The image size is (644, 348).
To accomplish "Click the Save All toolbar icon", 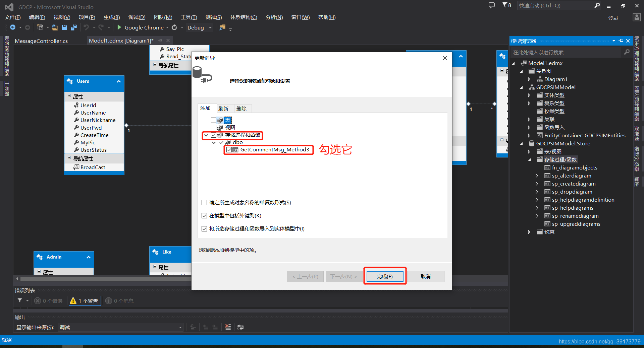I will (x=74, y=27).
